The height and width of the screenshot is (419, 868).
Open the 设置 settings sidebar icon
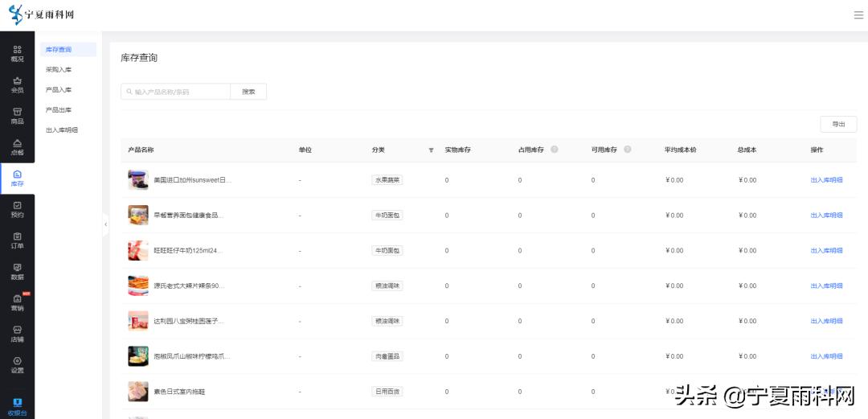click(17, 365)
